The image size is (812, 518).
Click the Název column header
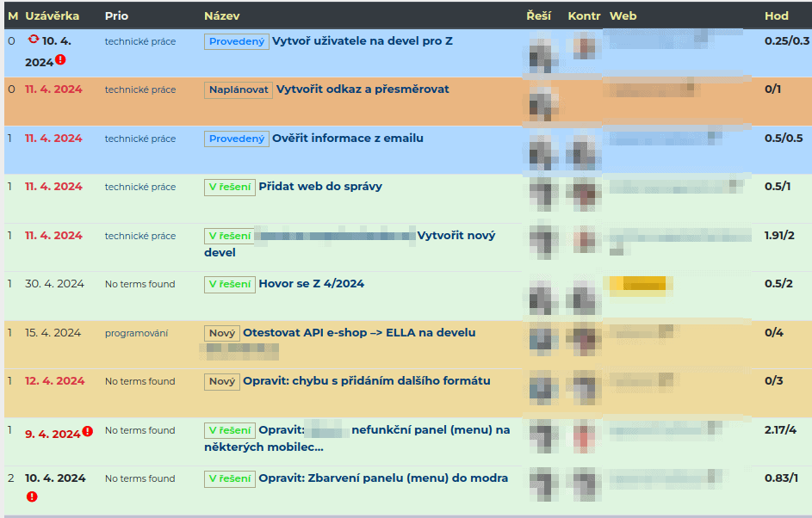[222, 16]
